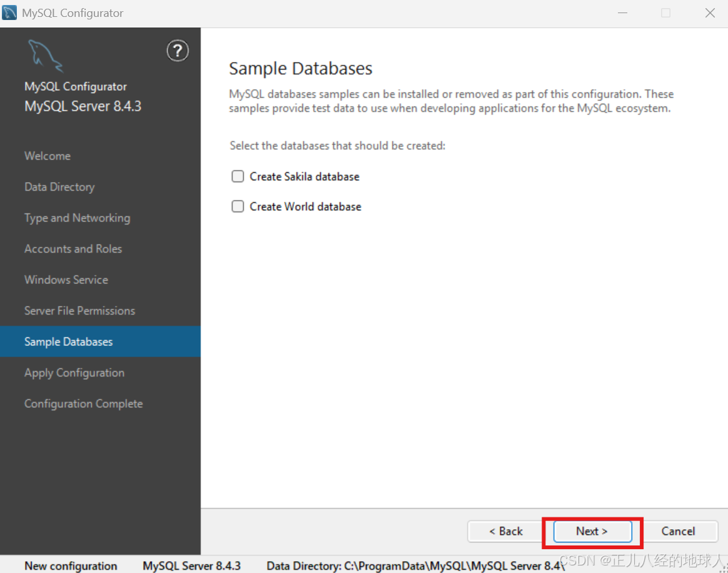
Task: Click the MySQL dolphin logo in sidebar
Action: 45,56
